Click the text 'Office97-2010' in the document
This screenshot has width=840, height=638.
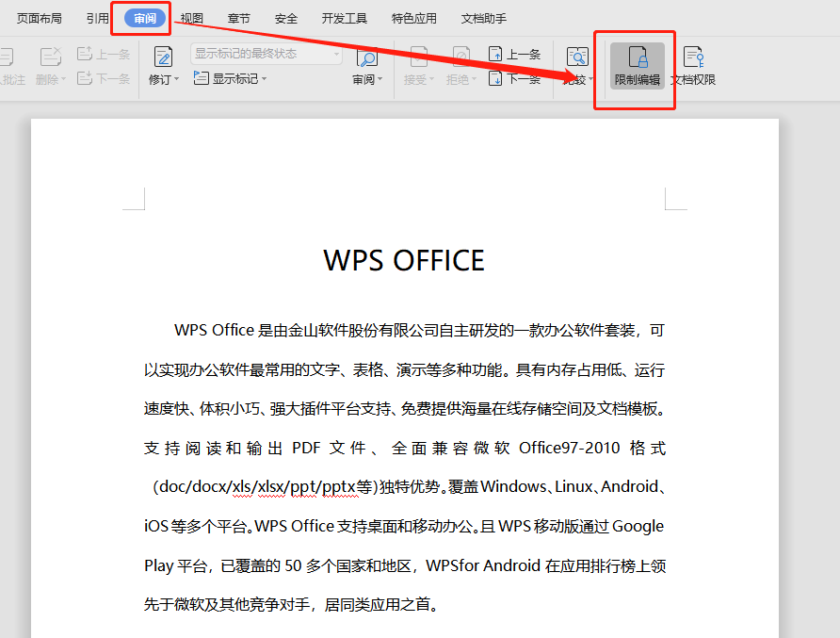click(x=570, y=448)
